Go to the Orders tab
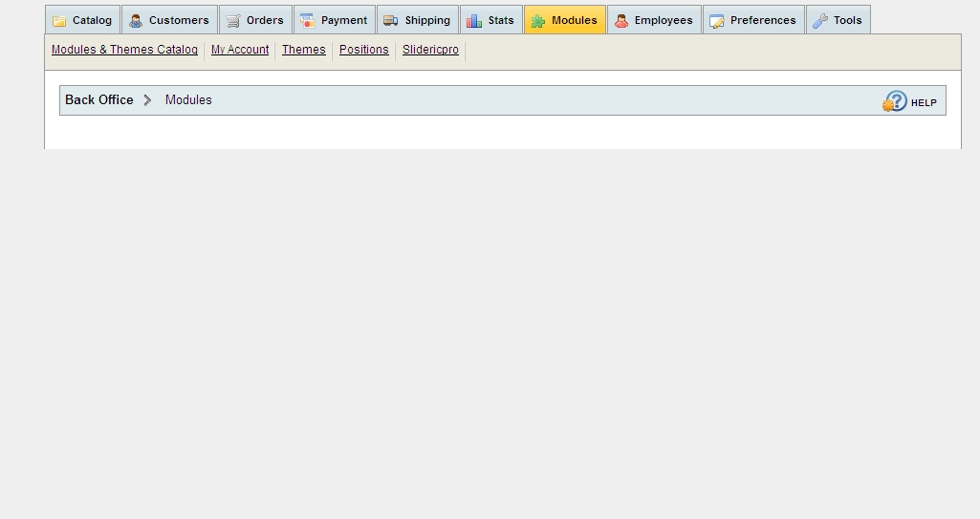This screenshot has height=519, width=980. coord(255,20)
